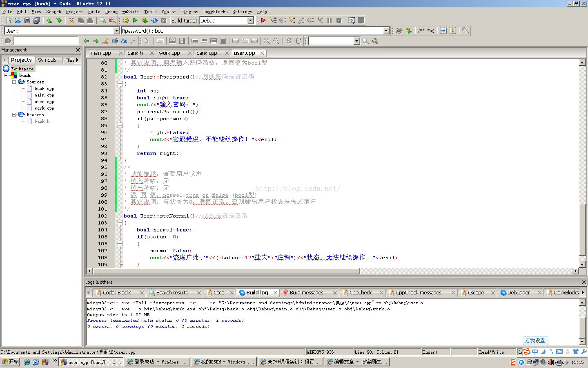Click the 开始 Start button

pyautogui.click(x=10, y=362)
